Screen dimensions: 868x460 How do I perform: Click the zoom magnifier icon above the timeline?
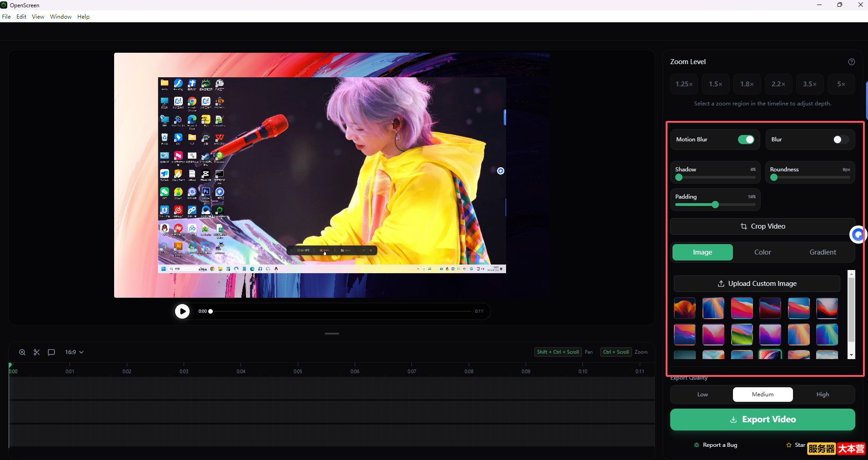coord(22,352)
